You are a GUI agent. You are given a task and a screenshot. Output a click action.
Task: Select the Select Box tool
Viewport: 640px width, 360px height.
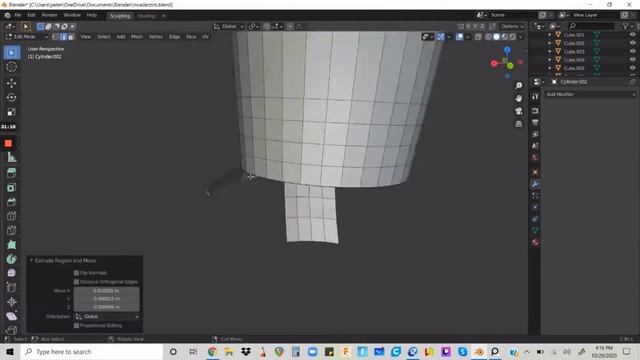[x=11, y=53]
